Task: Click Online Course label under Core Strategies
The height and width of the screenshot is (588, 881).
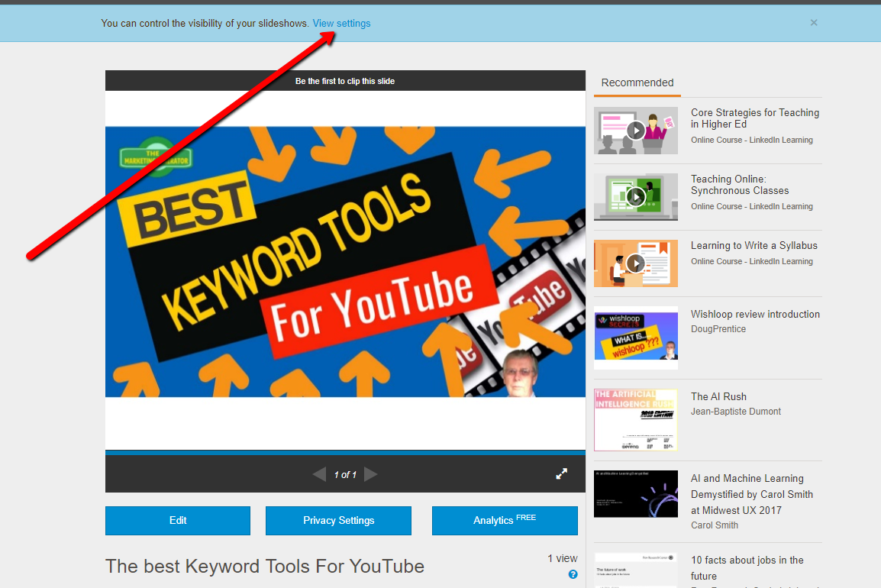Action: click(752, 140)
